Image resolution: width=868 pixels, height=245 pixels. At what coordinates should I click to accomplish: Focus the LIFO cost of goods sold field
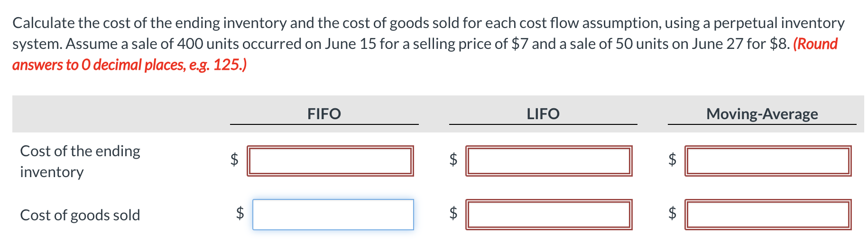click(549, 215)
